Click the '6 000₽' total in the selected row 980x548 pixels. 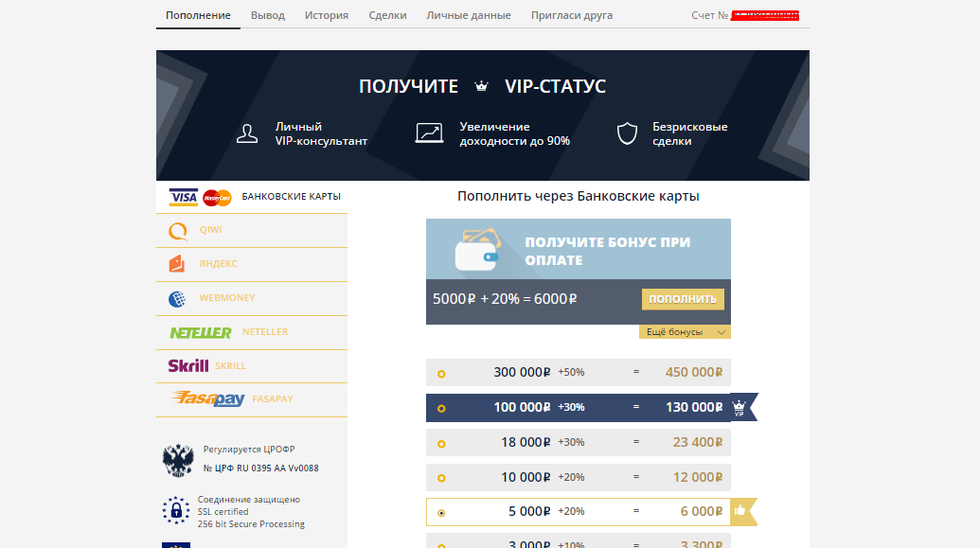click(702, 511)
